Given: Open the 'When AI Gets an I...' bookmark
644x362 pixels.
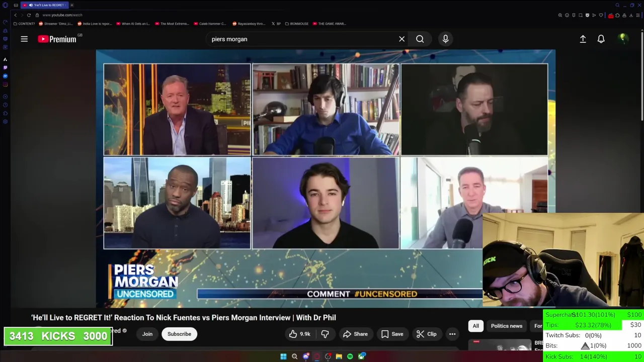Looking at the screenshot, I should (x=133, y=24).
